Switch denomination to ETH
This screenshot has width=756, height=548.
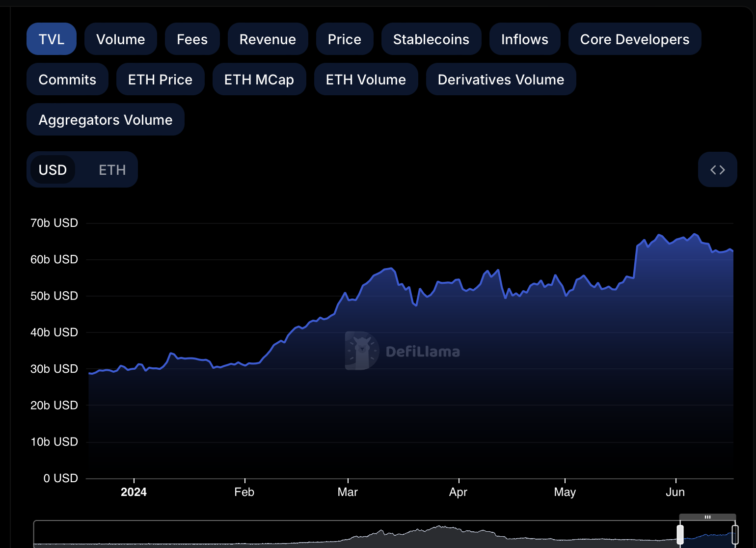click(112, 169)
